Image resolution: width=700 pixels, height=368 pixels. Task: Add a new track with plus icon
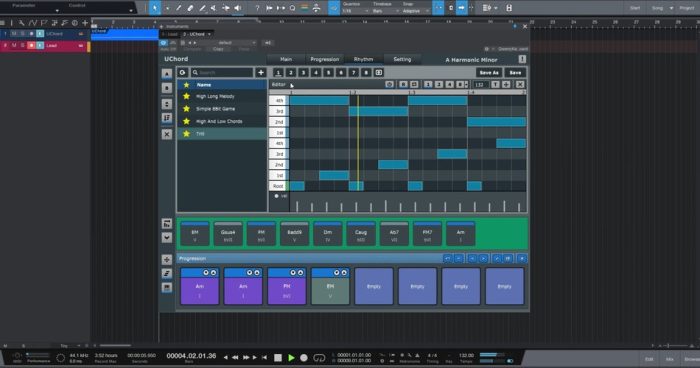click(85, 23)
